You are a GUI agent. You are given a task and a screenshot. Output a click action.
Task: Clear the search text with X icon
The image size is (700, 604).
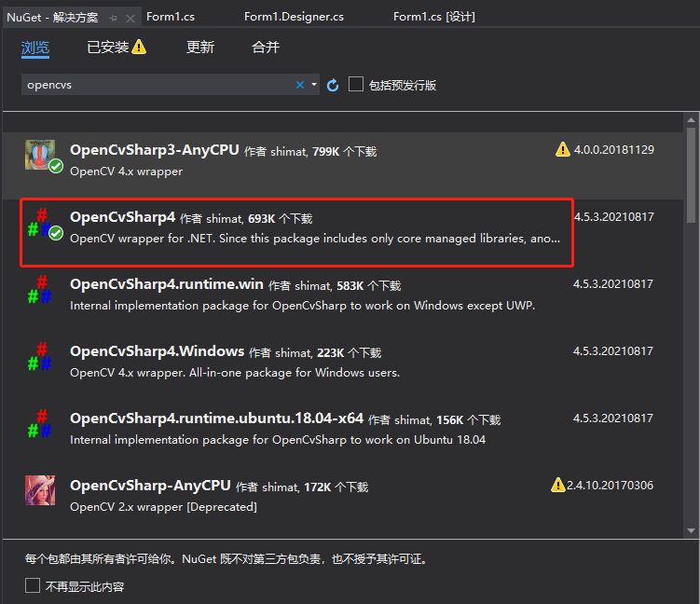coord(300,85)
